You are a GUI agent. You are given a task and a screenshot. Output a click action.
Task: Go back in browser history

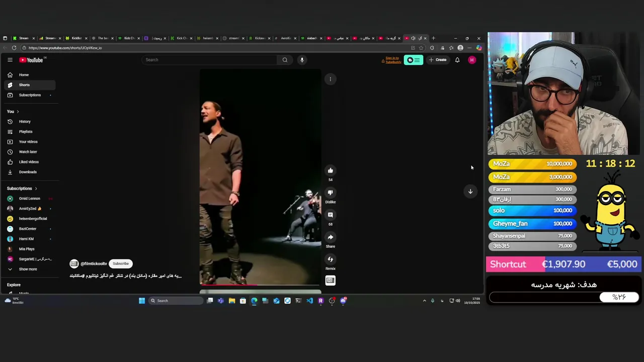pos(5,48)
